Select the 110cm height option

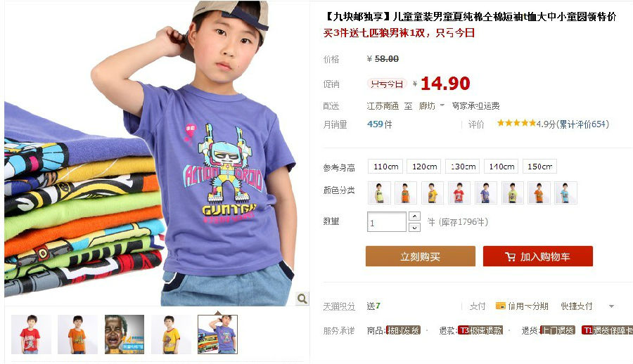(386, 167)
